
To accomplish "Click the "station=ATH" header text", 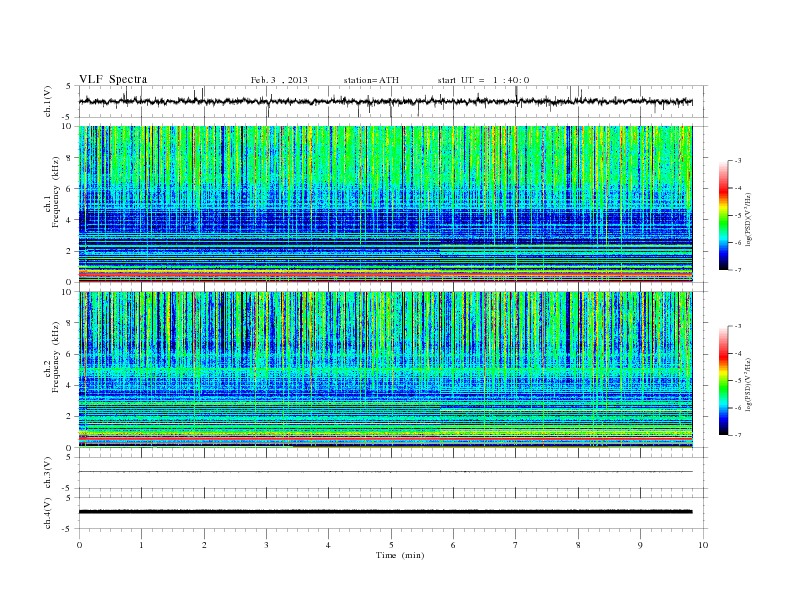I will pos(371,80).
